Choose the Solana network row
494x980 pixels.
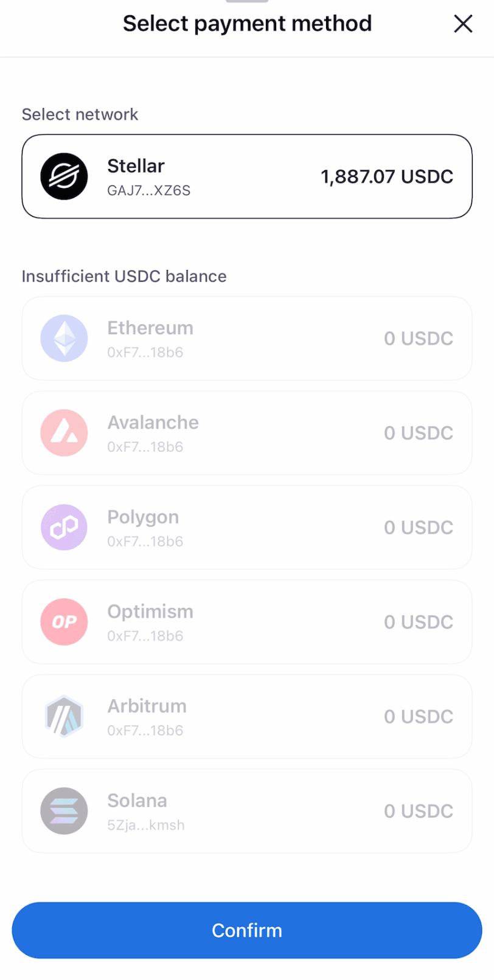(x=246, y=811)
